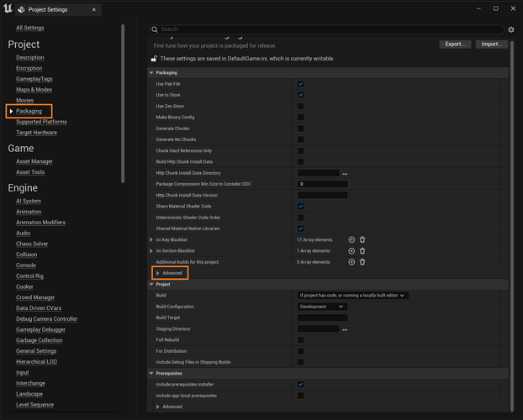Click in the settings search box

[328, 29]
